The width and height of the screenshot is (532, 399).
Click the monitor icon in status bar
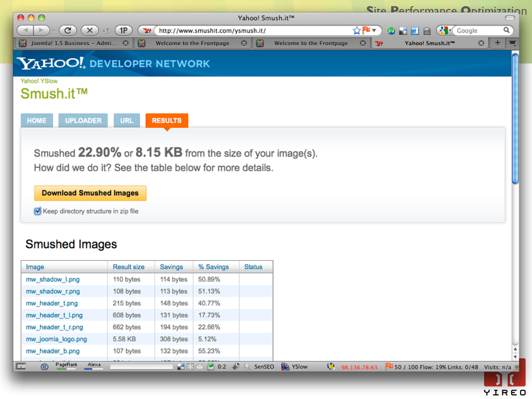click(21, 367)
